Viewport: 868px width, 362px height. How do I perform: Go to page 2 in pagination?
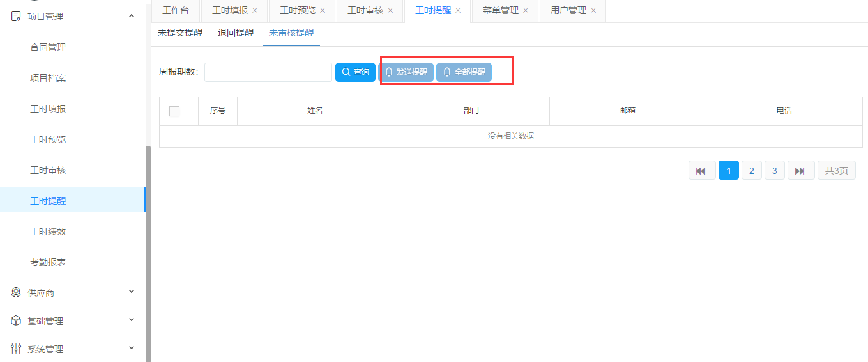click(x=751, y=171)
